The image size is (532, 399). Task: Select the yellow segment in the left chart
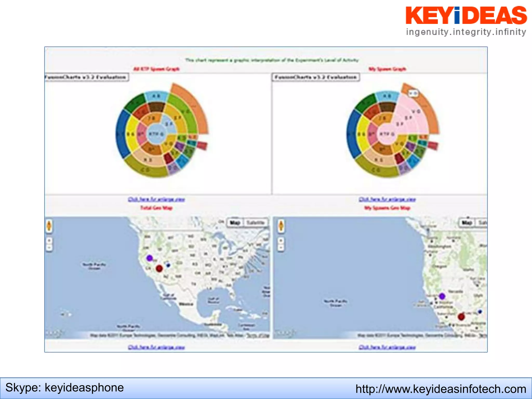point(131,134)
